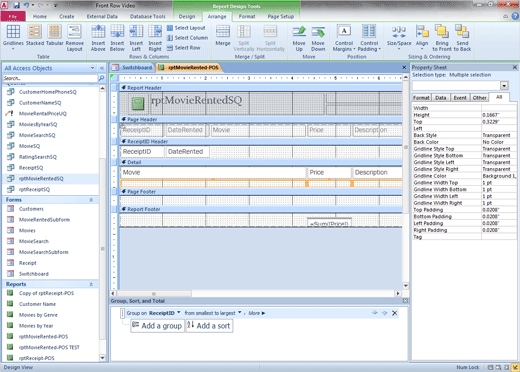Switch to the Home ribbon tab
Viewport: 520px width, 372px height.
click(x=40, y=16)
